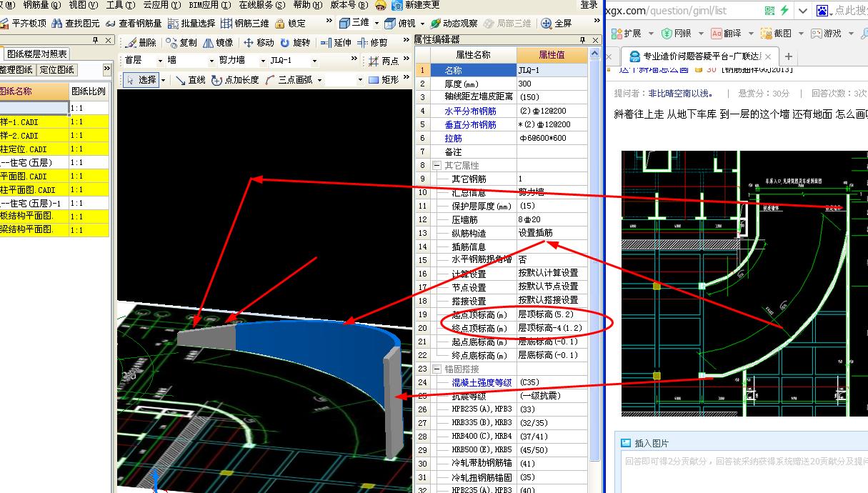Switch to 图纸楼层对照表 tab

coord(37,54)
